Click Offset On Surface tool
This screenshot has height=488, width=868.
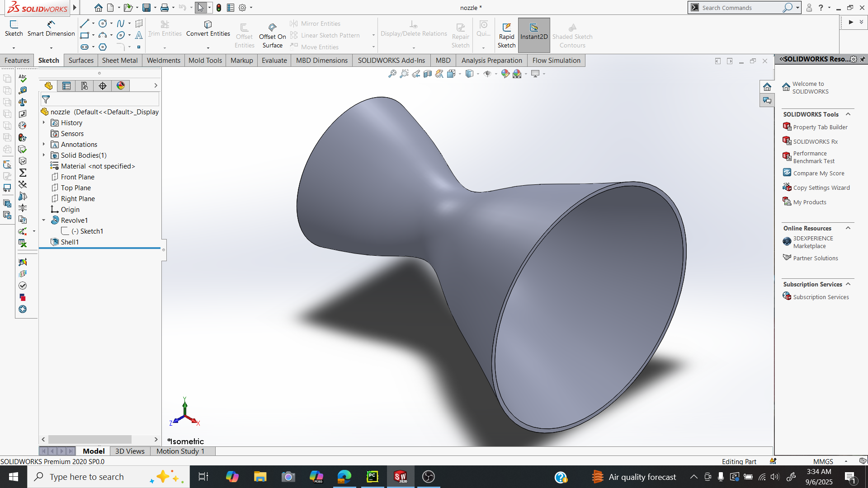pos(272,36)
